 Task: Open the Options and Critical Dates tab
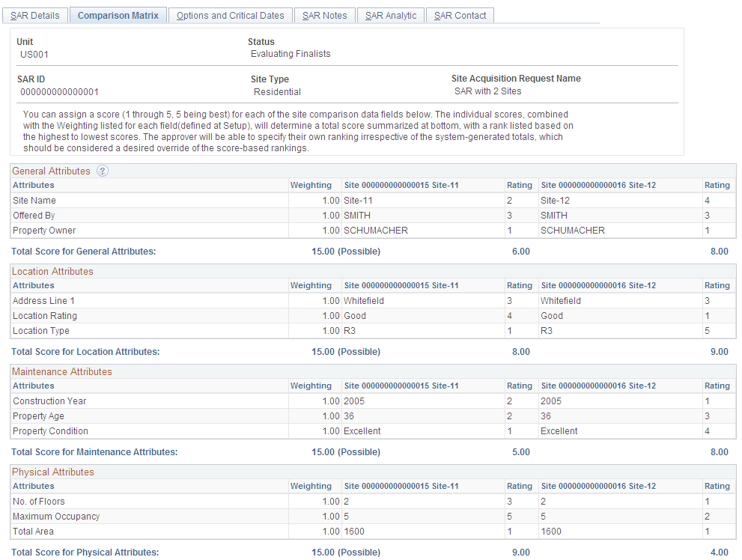(x=230, y=14)
